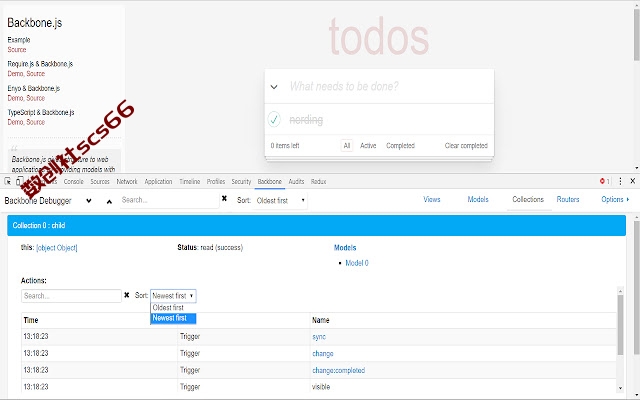Screen dimensions: 640x400
Task: Click the red error count indicator
Action: click(604, 181)
